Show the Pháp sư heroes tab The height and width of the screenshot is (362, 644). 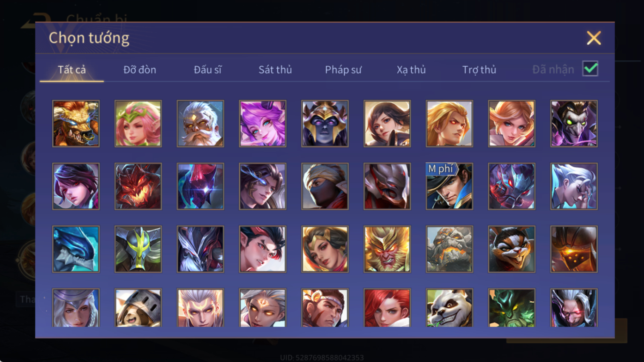343,70
